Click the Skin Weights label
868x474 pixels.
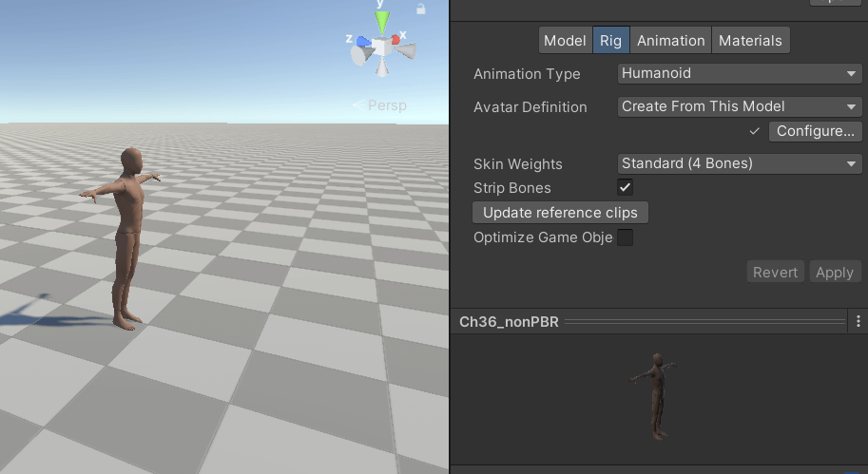[x=517, y=163]
